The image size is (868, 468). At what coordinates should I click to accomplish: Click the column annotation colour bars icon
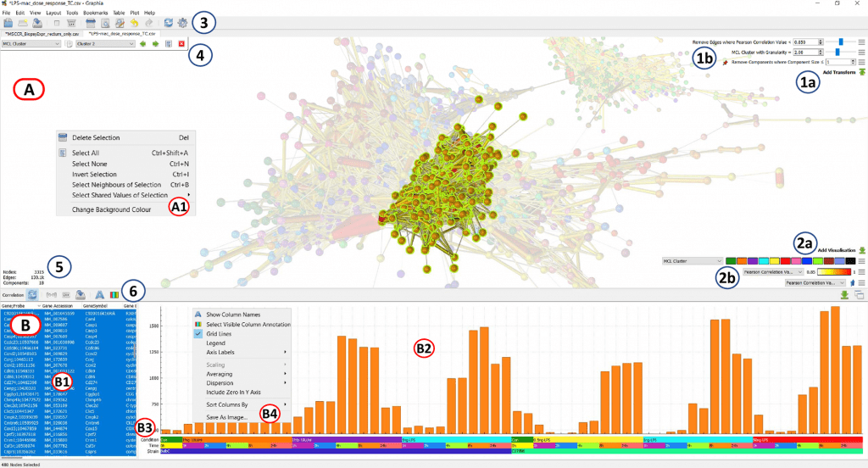coord(114,294)
